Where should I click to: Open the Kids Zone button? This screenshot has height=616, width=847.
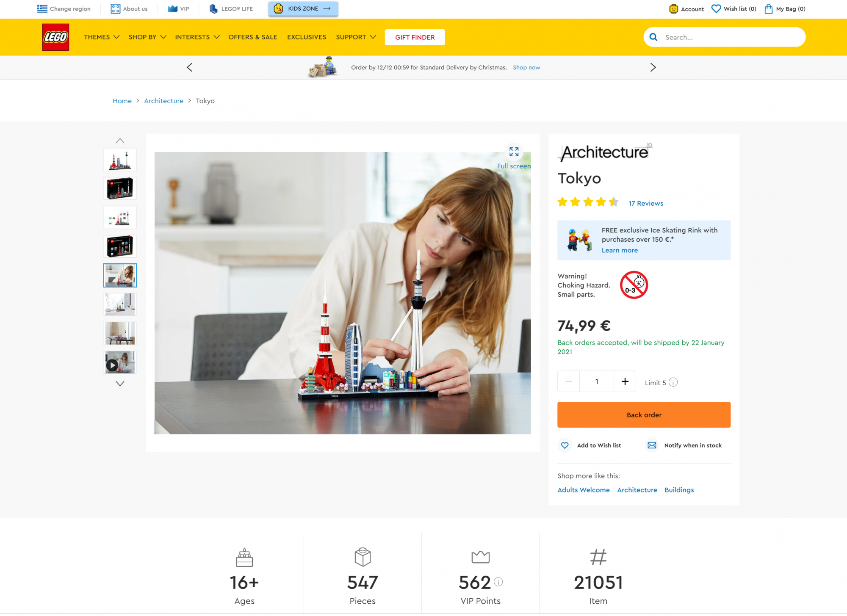click(x=303, y=8)
